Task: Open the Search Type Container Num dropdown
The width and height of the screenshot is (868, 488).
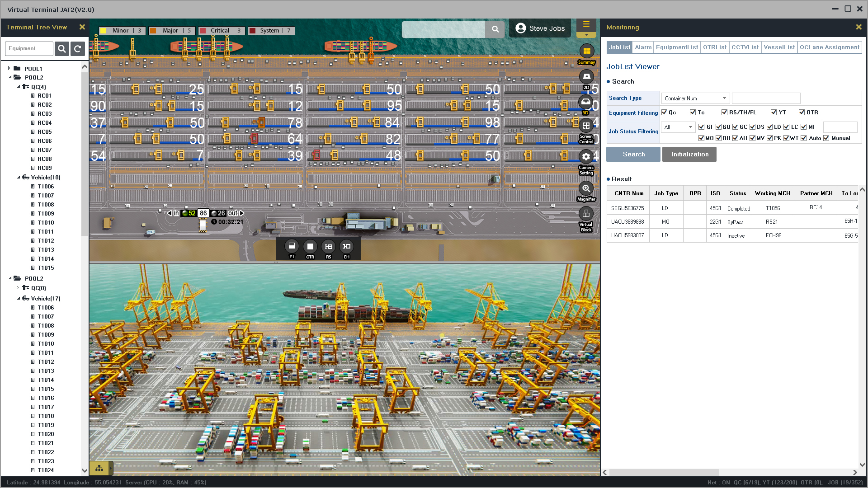Action: pos(695,99)
